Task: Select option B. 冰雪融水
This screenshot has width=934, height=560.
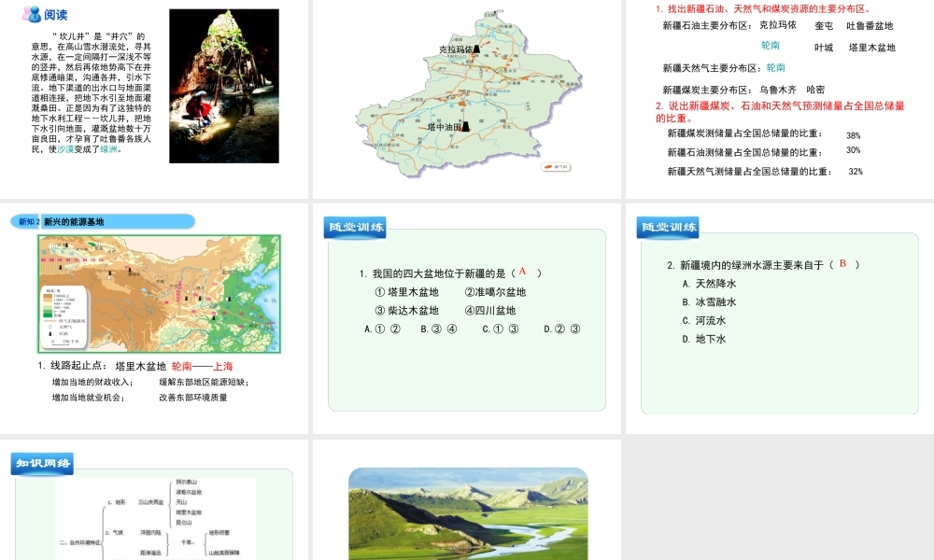Action: click(x=710, y=302)
